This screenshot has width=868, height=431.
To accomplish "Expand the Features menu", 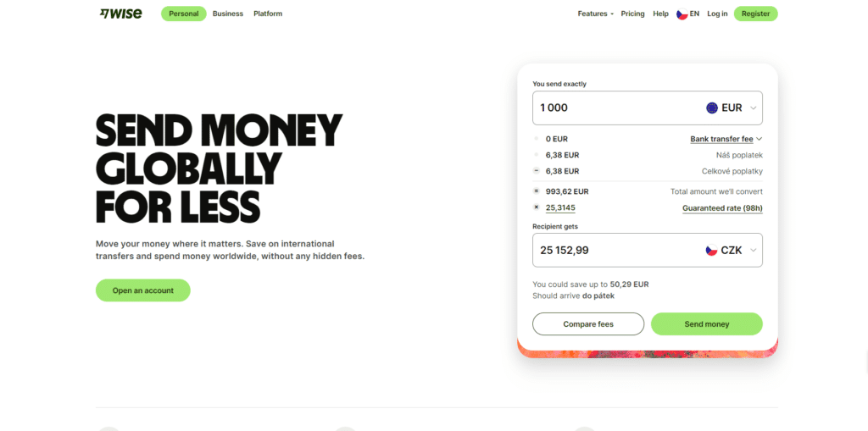I will point(595,14).
